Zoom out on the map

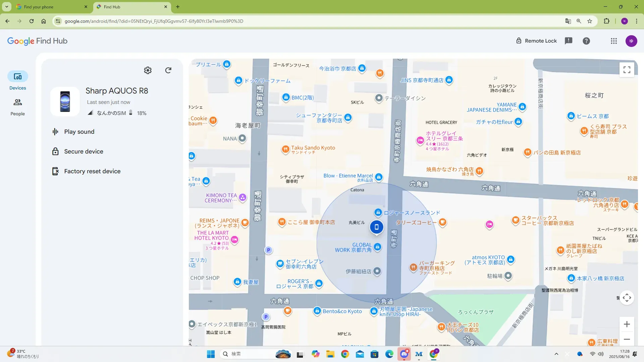627,339
